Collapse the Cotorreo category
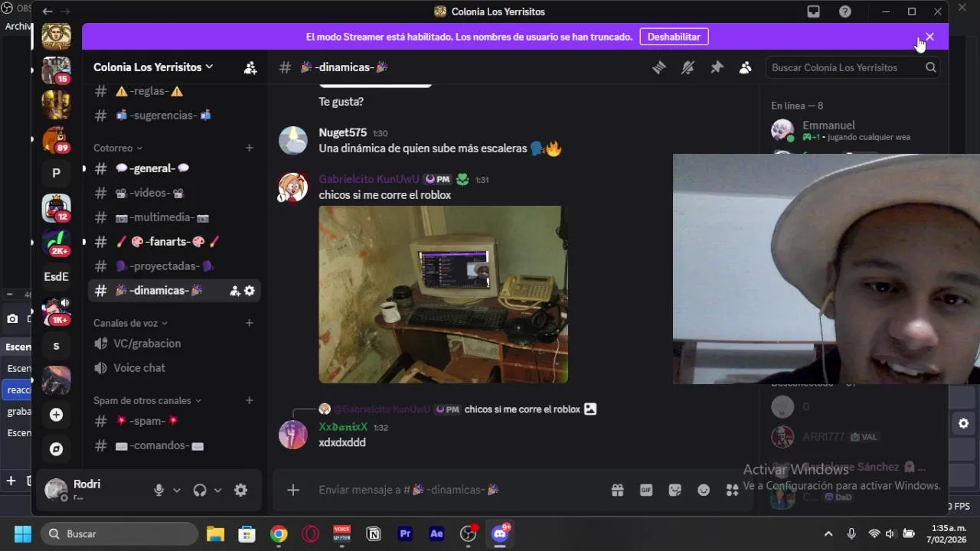980x551 pixels. [x=118, y=148]
